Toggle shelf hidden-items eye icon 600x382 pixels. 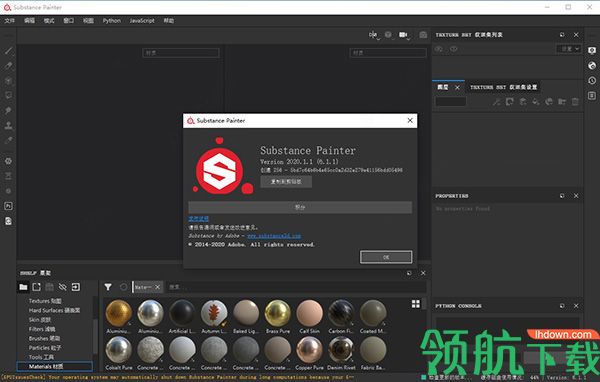[63, 287]
